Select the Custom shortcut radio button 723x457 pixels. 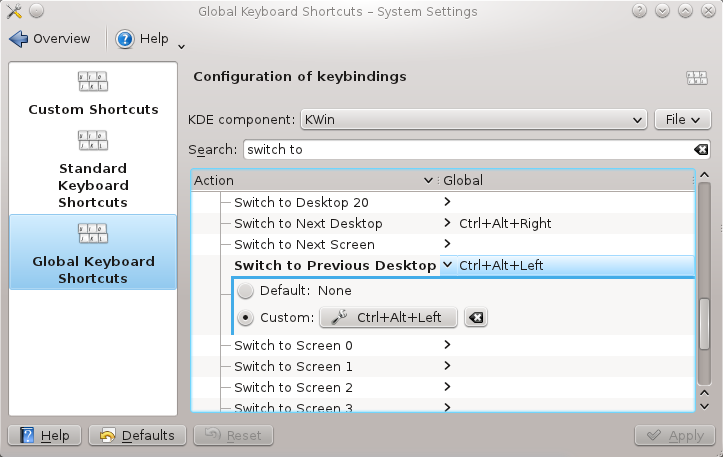pos(246,318)
